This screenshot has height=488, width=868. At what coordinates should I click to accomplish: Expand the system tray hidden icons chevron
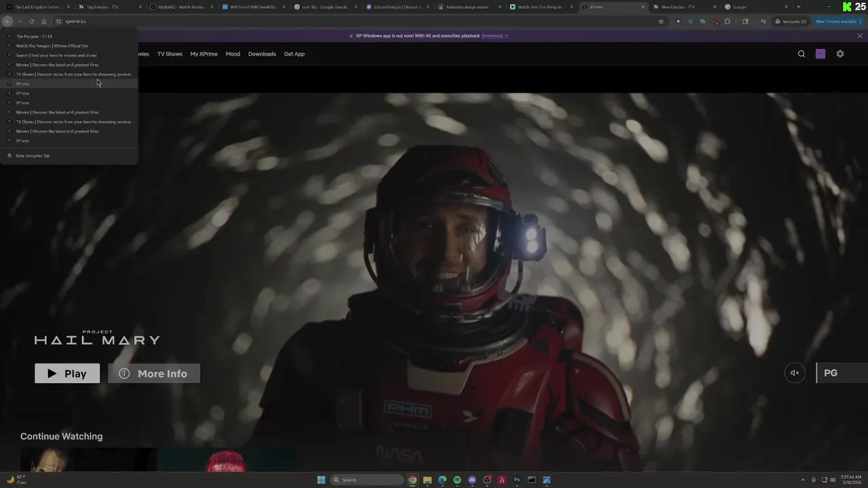[x=803, y=480]
